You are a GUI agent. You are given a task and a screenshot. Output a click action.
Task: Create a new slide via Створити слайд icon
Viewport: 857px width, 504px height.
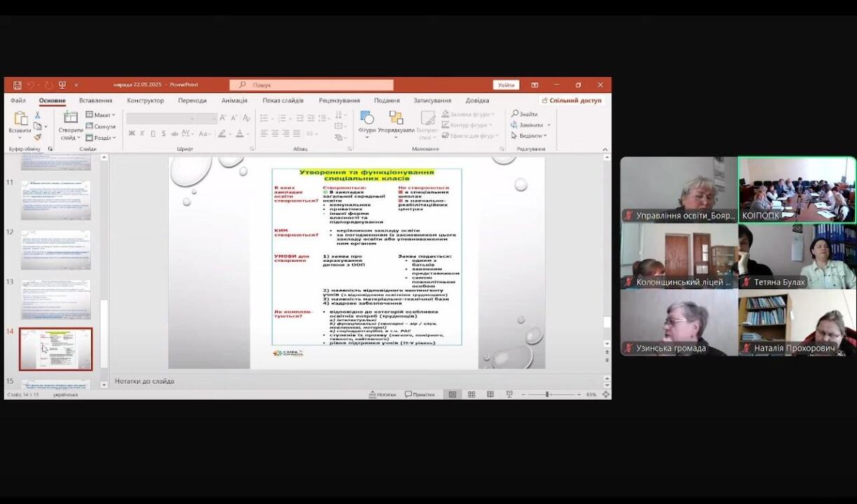(71, 118)
